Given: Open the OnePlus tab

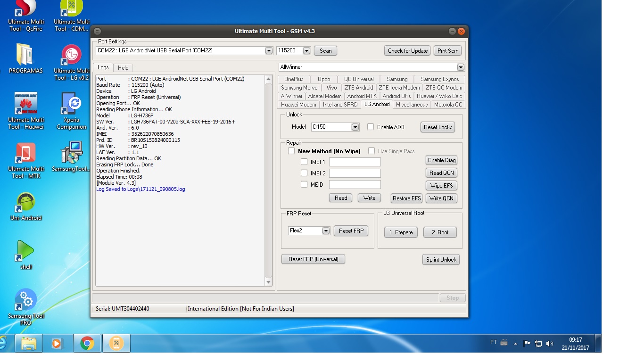Looking at the screenshot, I should 294,79.
